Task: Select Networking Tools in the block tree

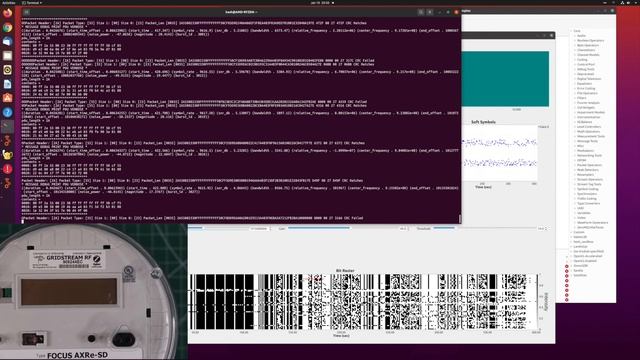Action: click(x=589, y=156)
